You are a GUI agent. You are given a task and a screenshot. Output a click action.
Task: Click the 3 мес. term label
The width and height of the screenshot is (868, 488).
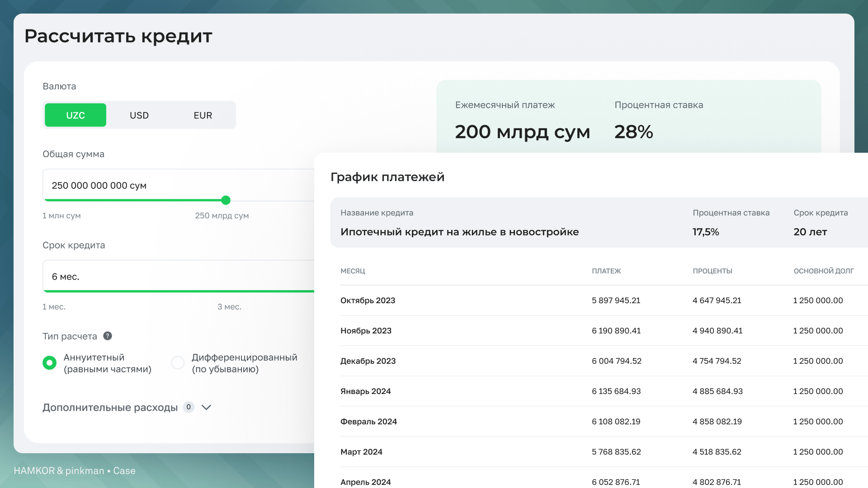point(229,307)
